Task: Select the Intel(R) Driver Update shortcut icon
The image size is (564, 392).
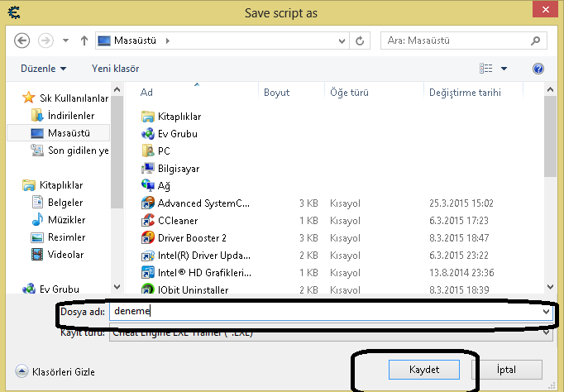Action: point(147,256)
